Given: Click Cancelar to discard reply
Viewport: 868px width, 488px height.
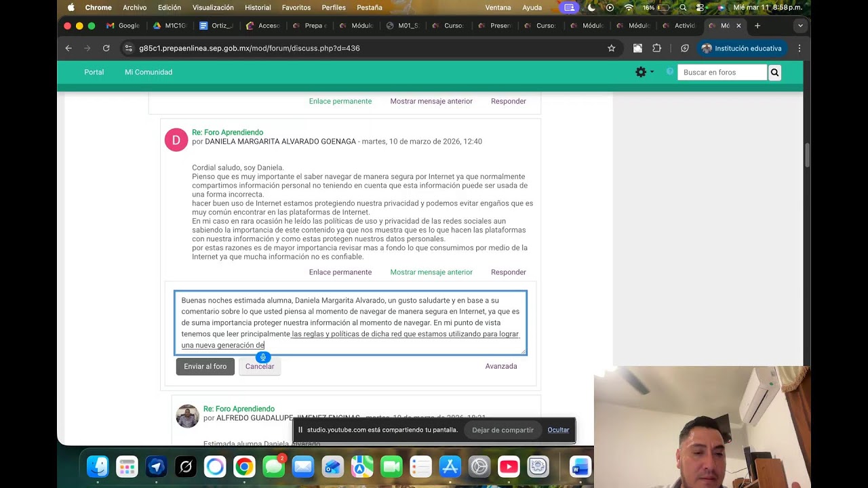Looking at the screenshot, I should [x=260, y=366].
